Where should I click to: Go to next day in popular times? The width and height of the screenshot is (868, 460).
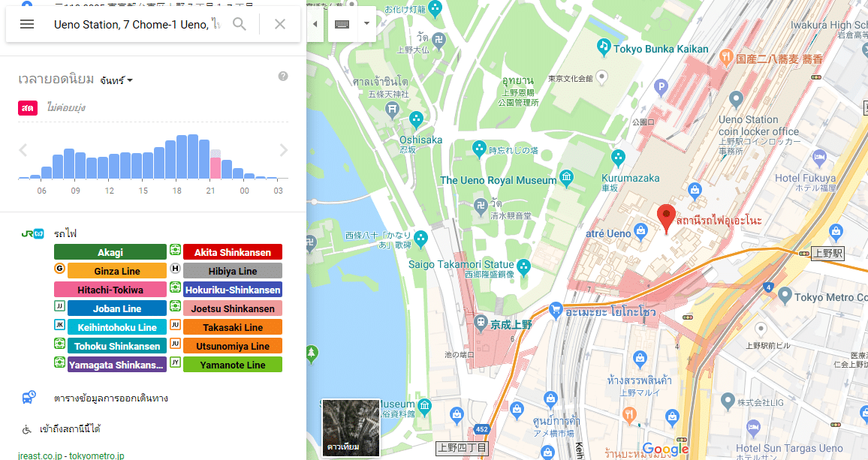tap(283, 150)
